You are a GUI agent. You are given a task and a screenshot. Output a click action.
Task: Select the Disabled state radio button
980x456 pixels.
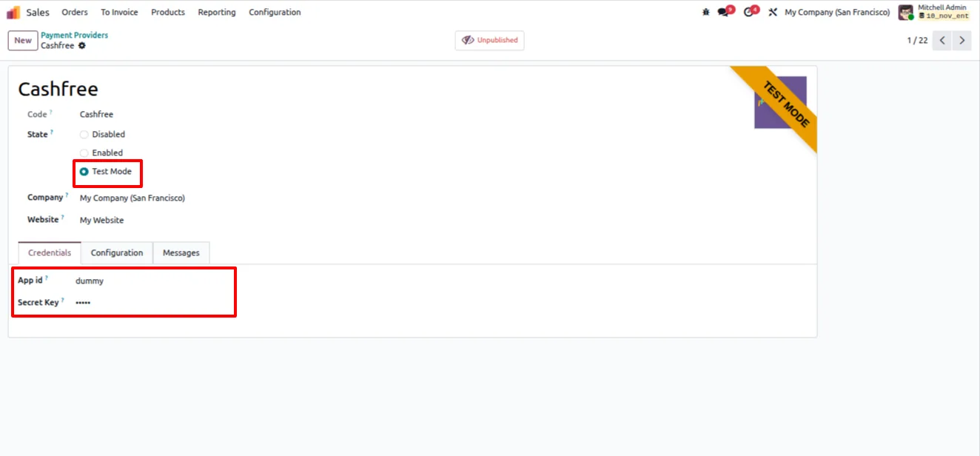coord(84,135)
